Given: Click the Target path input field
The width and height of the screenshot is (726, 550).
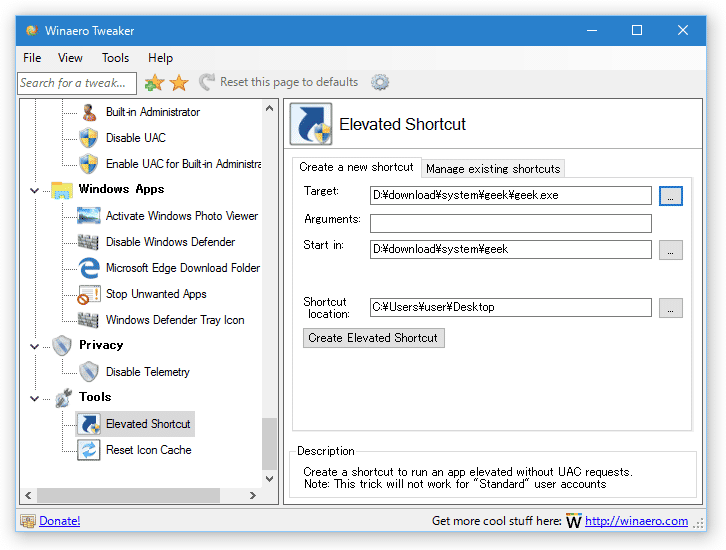Looking at the screenshot, I should click(511, 195).
